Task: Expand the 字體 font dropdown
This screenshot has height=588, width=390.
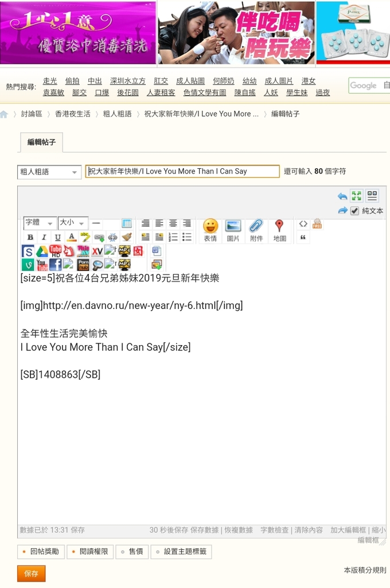Action: click(40, 223)
